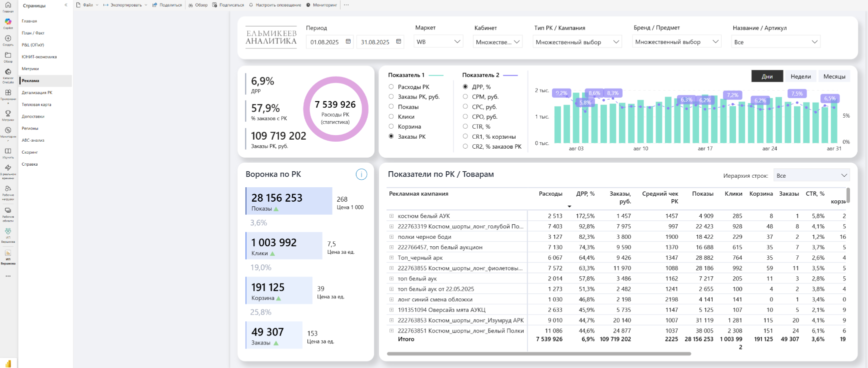
Task: Select CTR, % for Показатель 2
Action: coord(465,127)
